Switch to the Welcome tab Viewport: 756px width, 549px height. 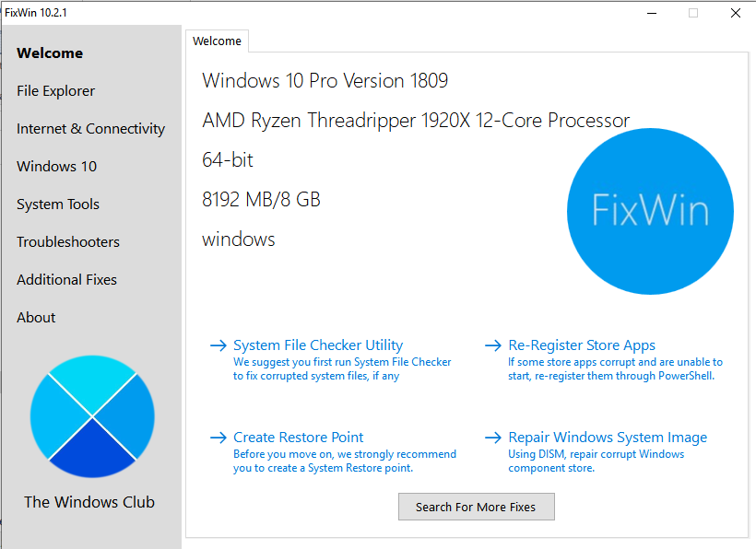coord(217,41)
